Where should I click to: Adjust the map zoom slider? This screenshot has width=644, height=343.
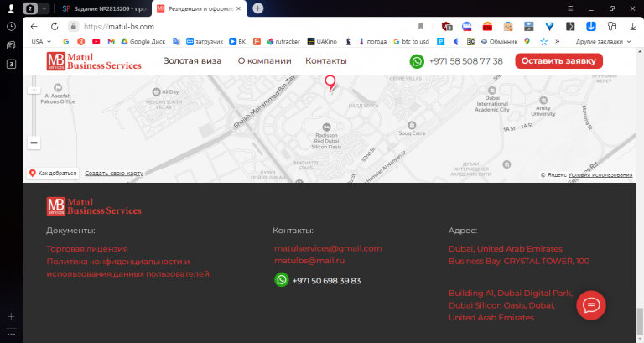(x=34, y=90)
